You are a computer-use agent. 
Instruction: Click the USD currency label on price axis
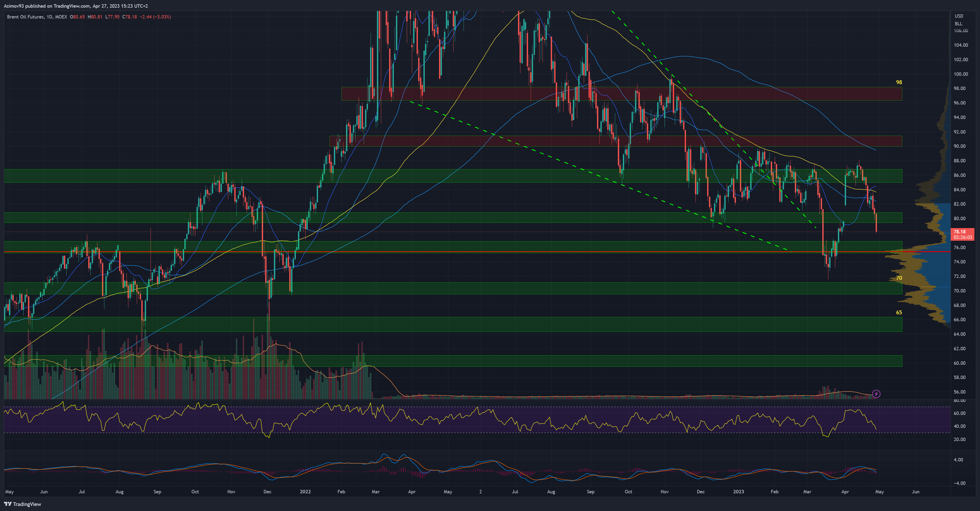point(959,16)
